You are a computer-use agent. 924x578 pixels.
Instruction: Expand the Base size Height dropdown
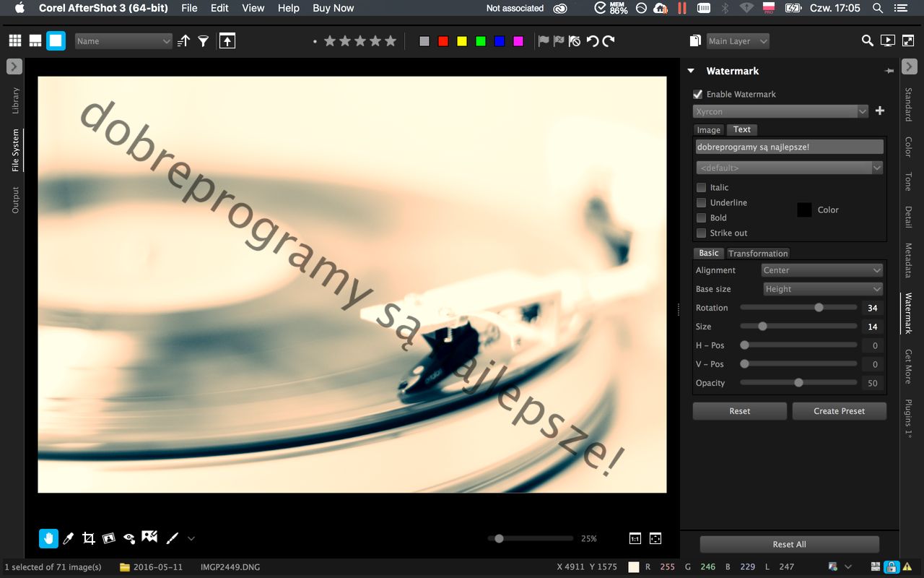[823, 289]
